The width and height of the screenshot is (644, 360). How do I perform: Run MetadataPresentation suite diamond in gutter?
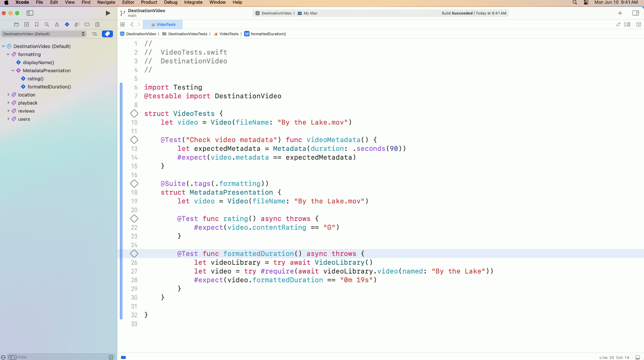134,183
